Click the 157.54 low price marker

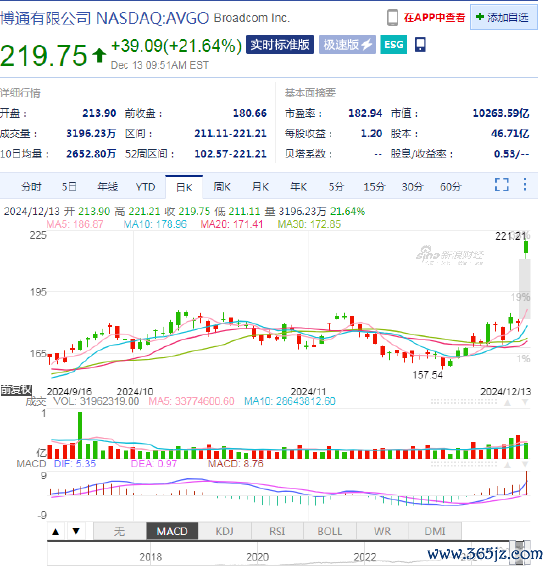click(x=428, y=375)
